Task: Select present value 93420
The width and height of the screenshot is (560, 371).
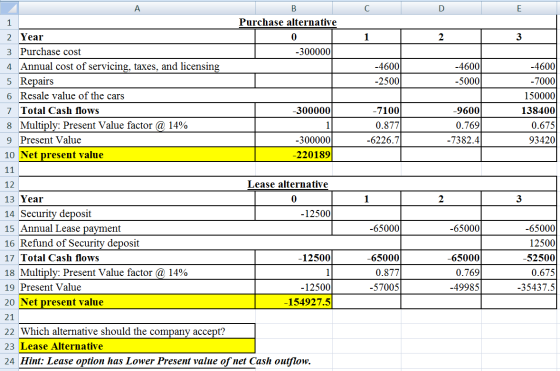Action: point(519,140)
